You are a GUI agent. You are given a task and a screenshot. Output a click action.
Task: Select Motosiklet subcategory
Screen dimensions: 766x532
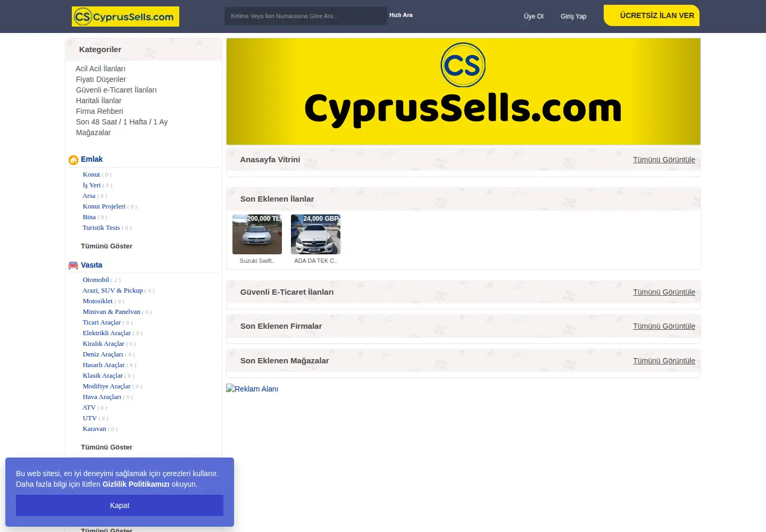[x=98, y=301]
